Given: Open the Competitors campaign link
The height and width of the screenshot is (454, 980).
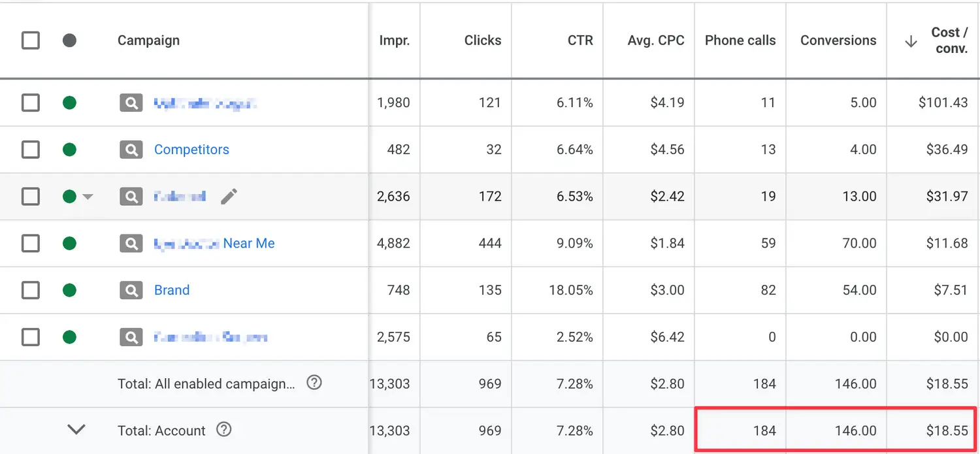Looking at the screenshot, I should [x=191, y=150].
